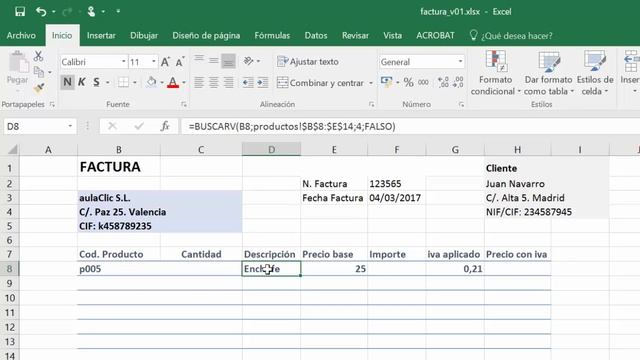Increase font size with large A
The height and width of the screenshot is (360, 640).
pos(165,62)
